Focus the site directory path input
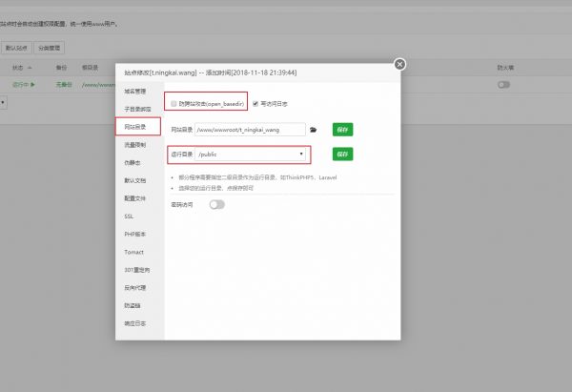Viewport: 572px width, 392px height. (x=250, y=130)
